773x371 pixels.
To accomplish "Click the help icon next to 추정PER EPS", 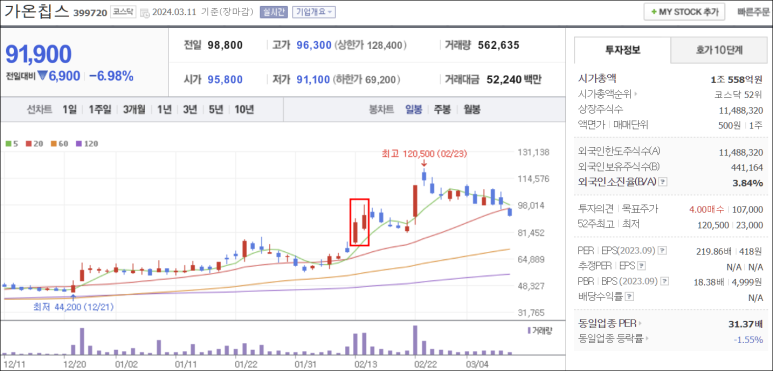I will [641, 267].
